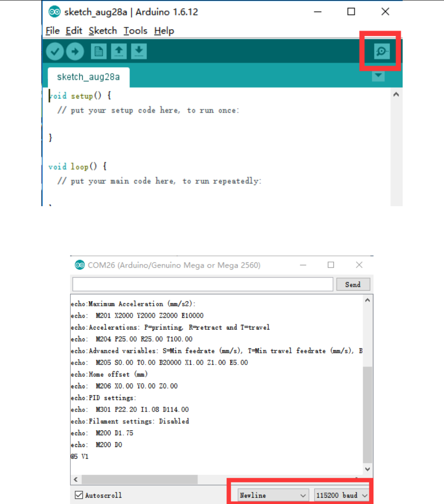Create a new sketch with New icon
The width and height of the screenshot is (444, 504).
pos(99,52)
